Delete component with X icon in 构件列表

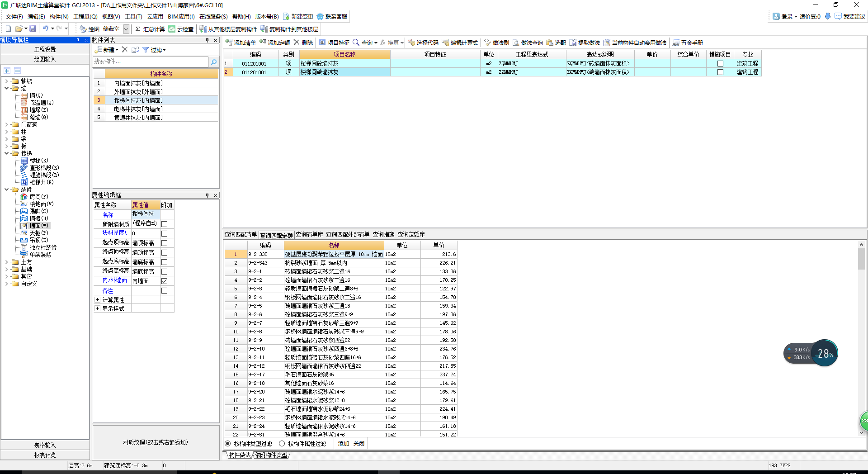click(125, 50)
